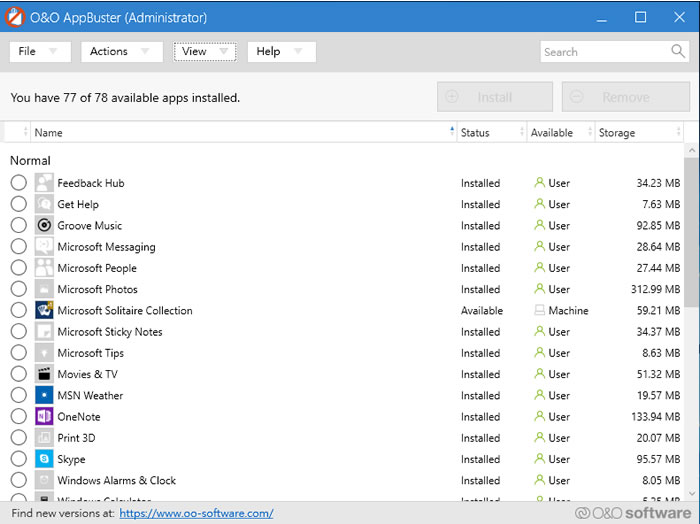Select the Microsoft Solitaire Collection radio button

19,310
